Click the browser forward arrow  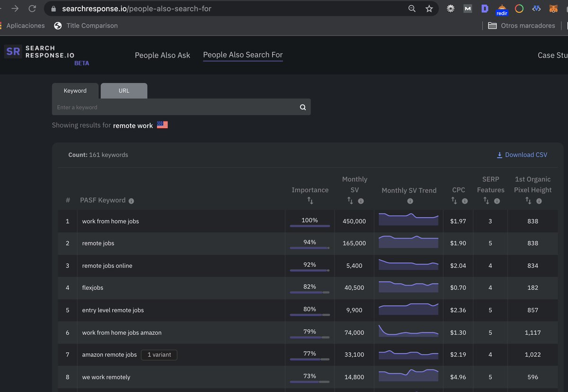click(x=15, y=9)
